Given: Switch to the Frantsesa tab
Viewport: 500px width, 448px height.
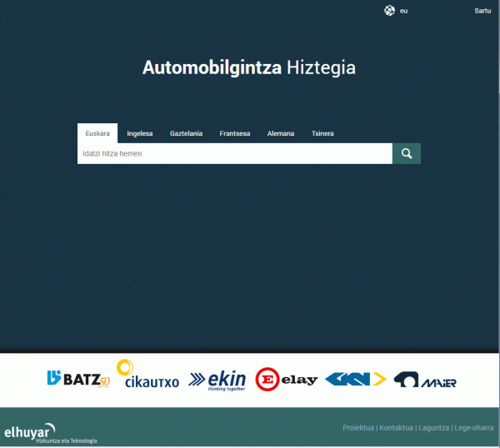Looking at the screenshot, I should pos(235,133).
